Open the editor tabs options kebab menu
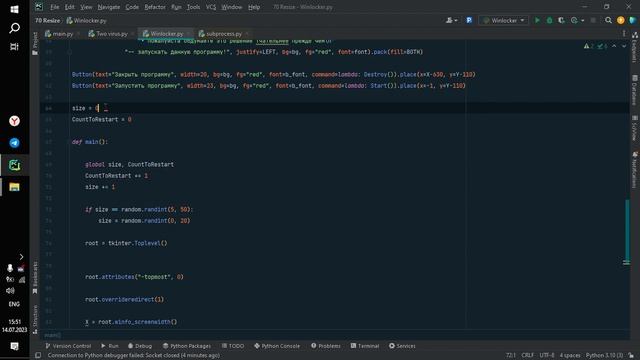Screen dimensions: 640x360 (624, 33)
